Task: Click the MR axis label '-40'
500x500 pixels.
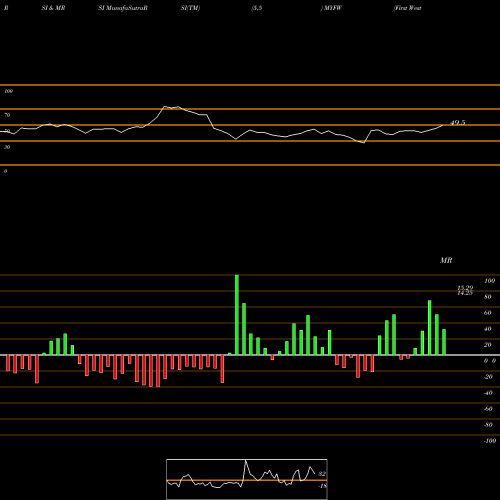Action: click(x=488, y=393)
